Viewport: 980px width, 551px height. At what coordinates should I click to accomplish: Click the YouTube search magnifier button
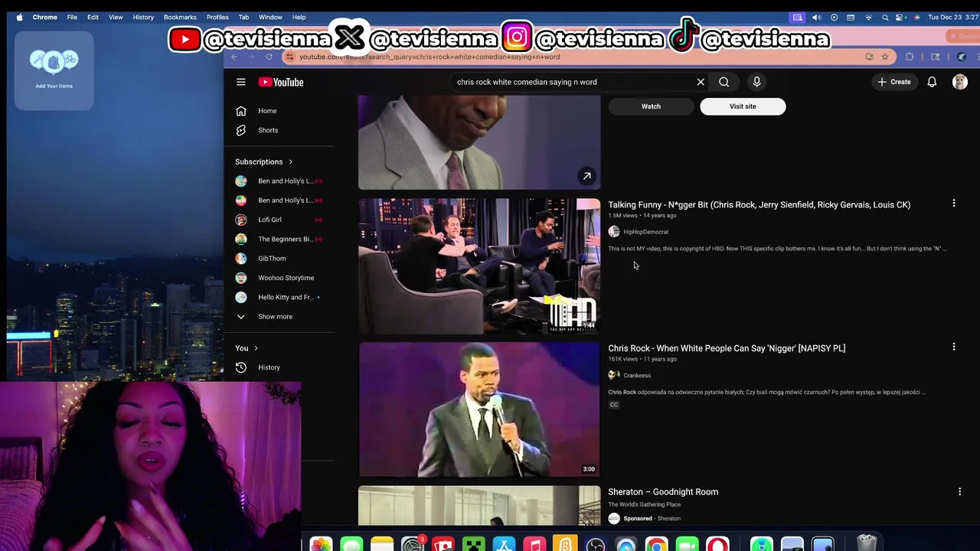pos(724,82)
